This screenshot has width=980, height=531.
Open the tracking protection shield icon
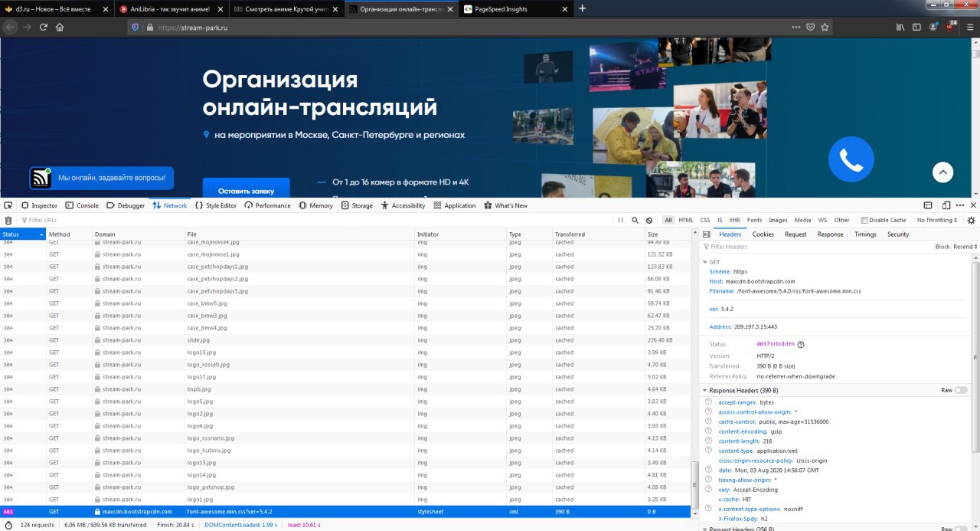point(136,27)
